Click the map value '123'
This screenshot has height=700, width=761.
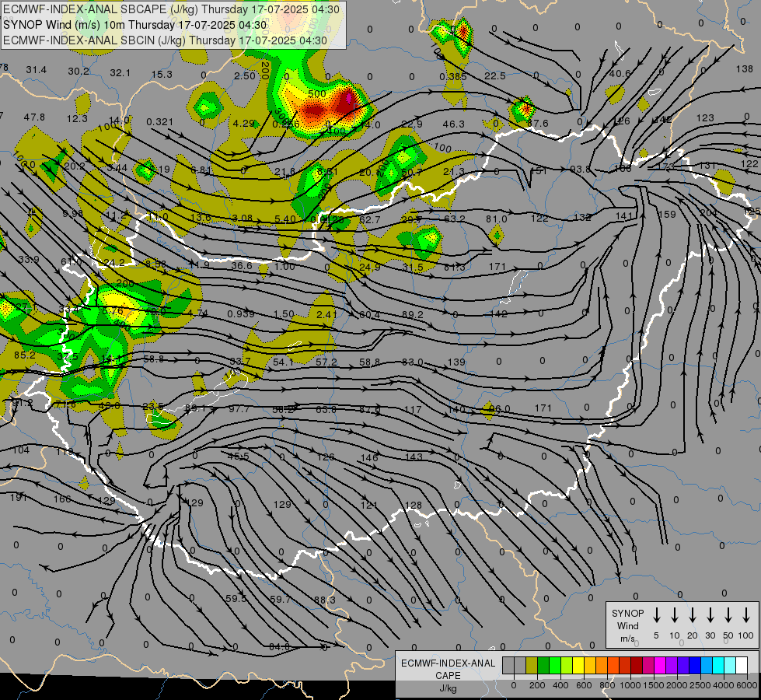705,117
